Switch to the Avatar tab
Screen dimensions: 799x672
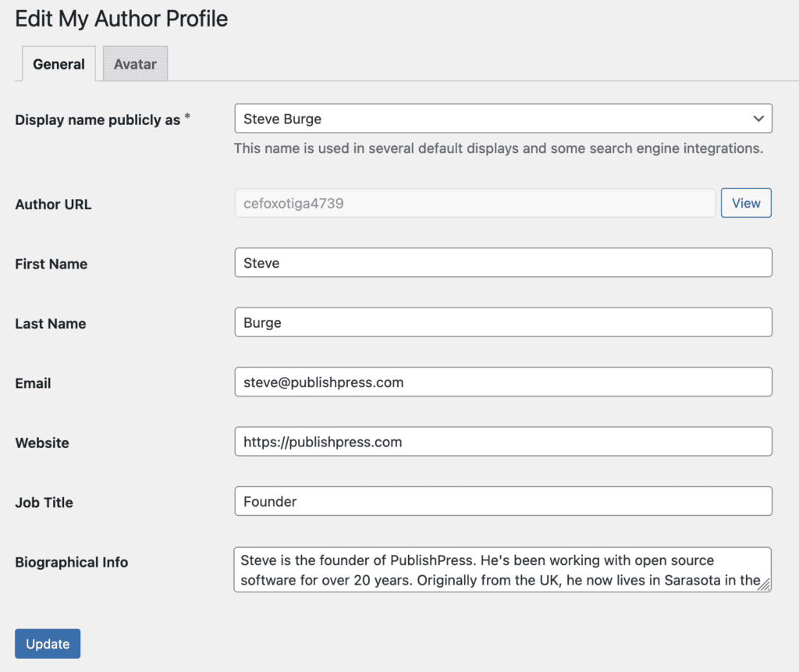click(134, 64)
